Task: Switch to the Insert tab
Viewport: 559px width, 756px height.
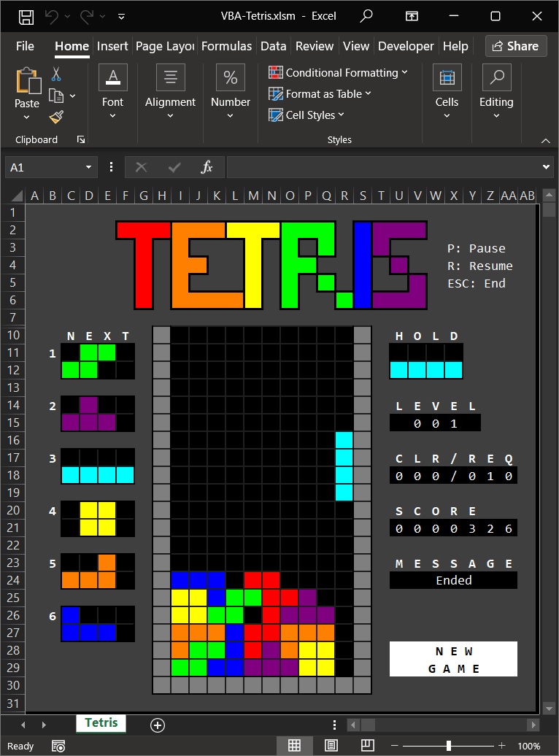Action: pyautogui.click(x=112, y=46)
